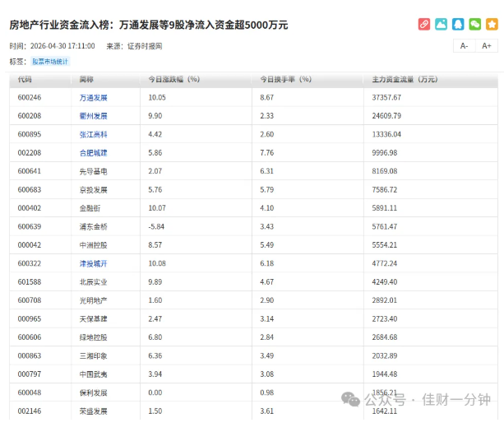Screen dimensions: 504x432
Task: Select stock code 600246
Action: pos(30,97)
